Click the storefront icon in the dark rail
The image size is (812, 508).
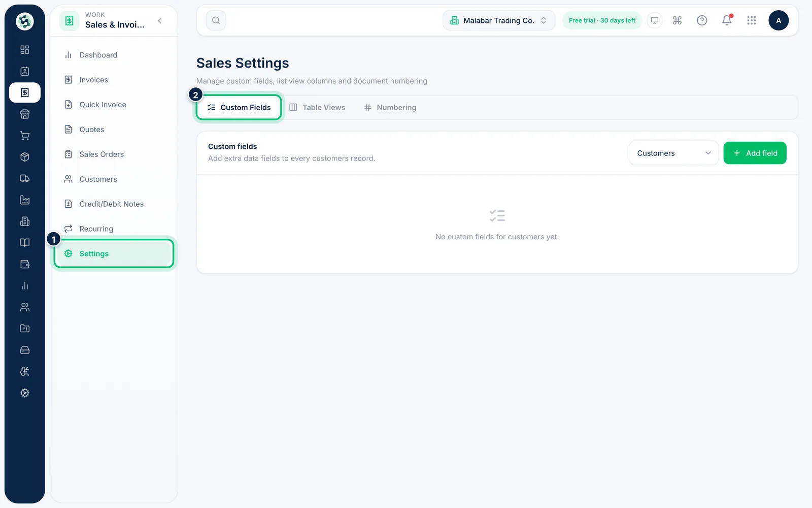coord(24,114)
